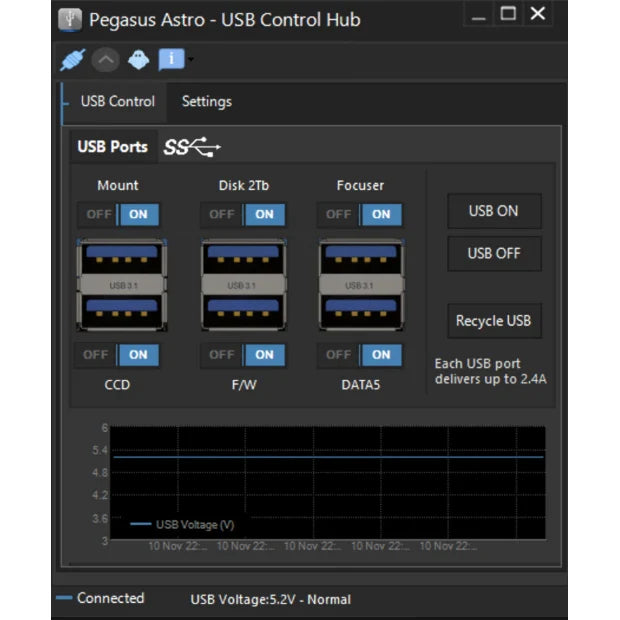Close the USB Control Hub window
The width and height of the screenshot is (620, 620).
click(538, 14)
